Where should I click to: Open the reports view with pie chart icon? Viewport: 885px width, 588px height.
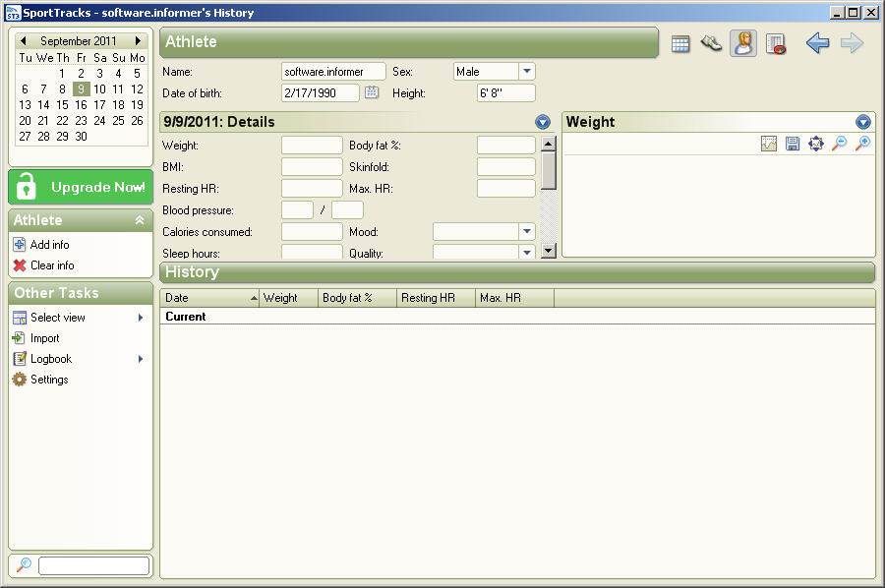tap(775, 43)
